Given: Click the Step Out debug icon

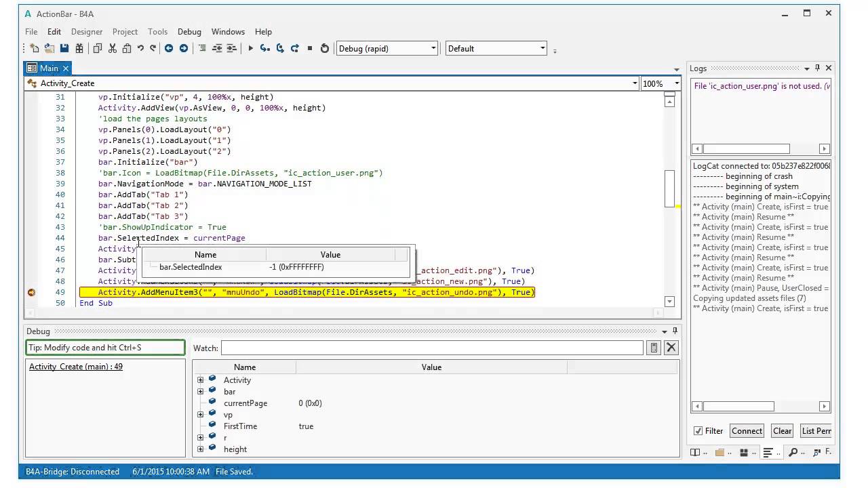Looking at the screenshot, I should click(295, 48).
